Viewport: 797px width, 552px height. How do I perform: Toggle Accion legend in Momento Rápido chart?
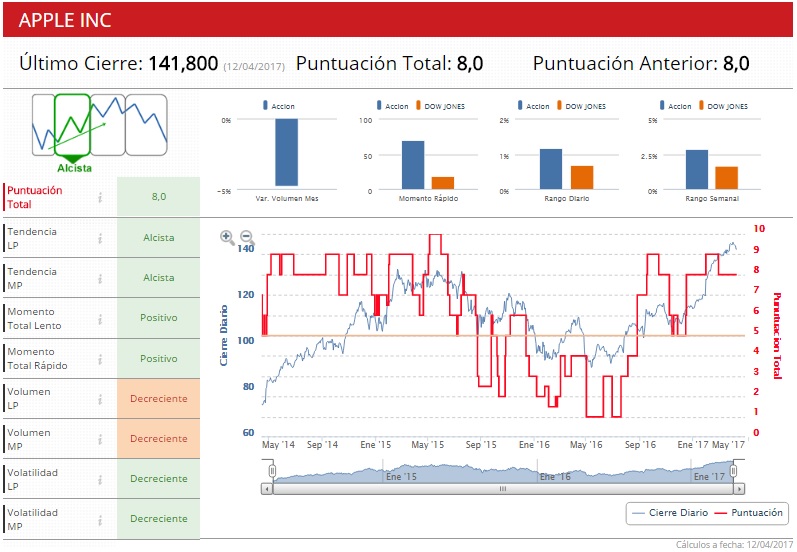point(392,106)
